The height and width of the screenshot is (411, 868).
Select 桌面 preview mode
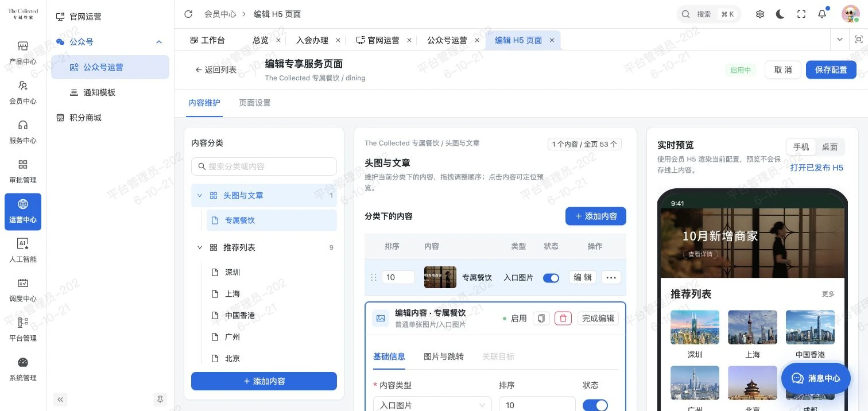tap(830, 147)
